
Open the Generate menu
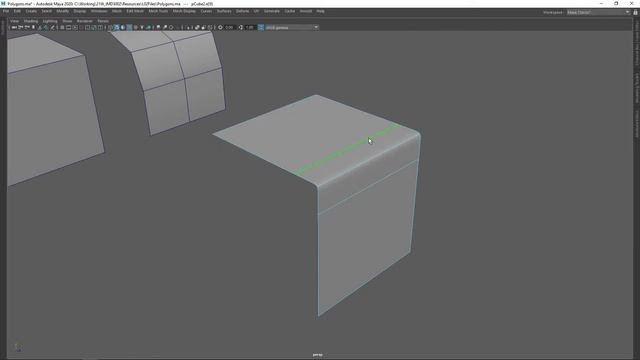(x=272, y=11)
